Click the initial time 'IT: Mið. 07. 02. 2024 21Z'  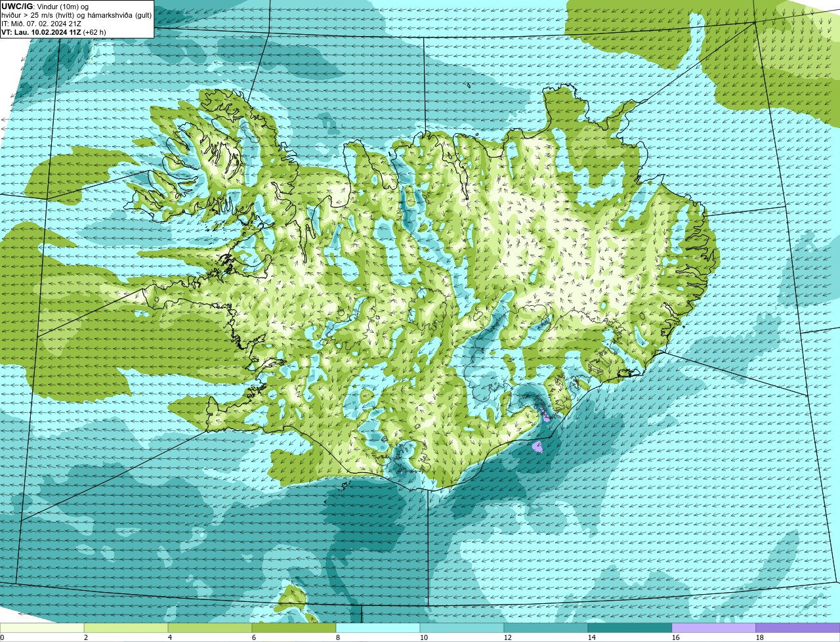click(41, 23)
